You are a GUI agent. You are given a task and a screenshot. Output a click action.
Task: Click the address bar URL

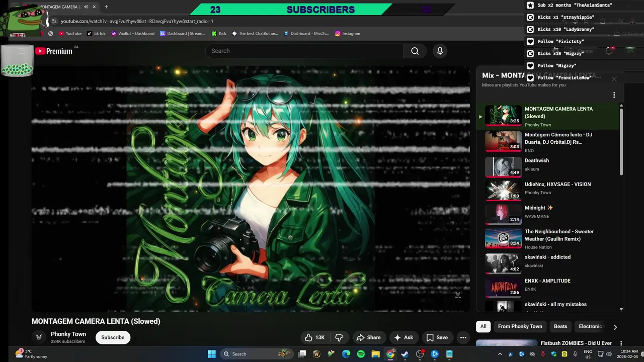tap(137, 21)
